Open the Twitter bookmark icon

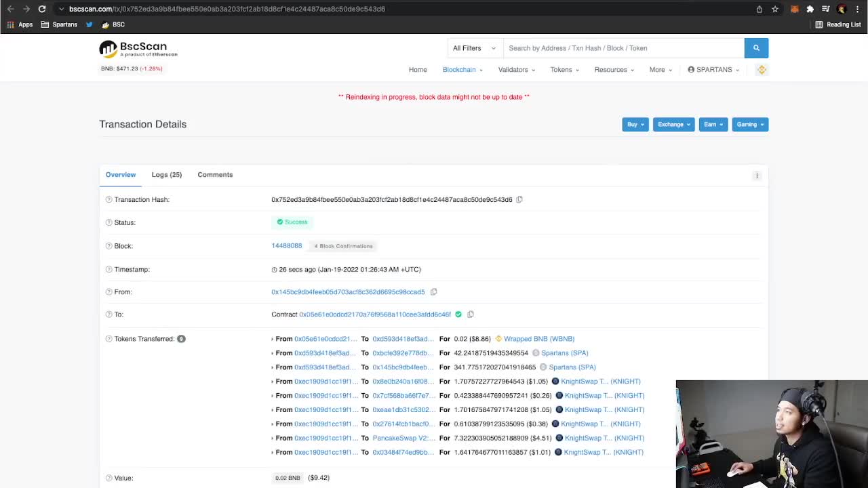click(x=89, y=24)
